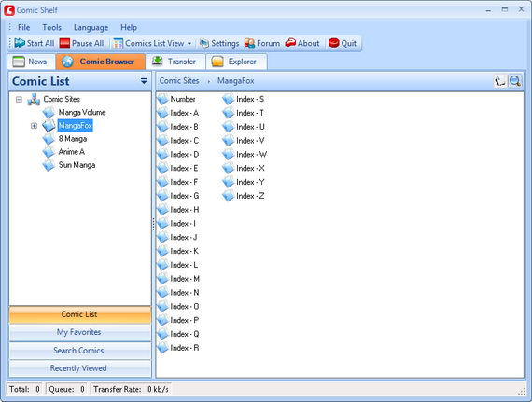This screenshot has width=532, height=402.
Task: Open the Recently Viewed pane
Action: (x=79, y=368)
